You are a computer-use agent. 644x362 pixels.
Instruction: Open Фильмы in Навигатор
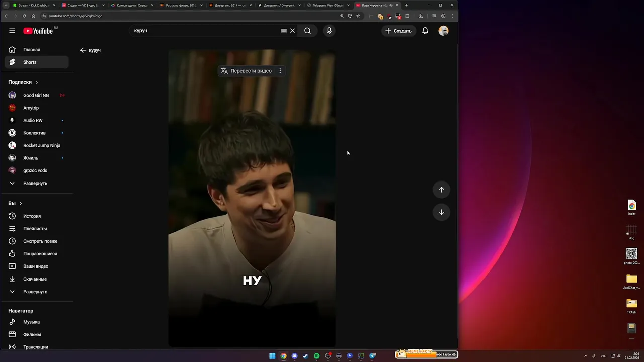pos(37,334)
